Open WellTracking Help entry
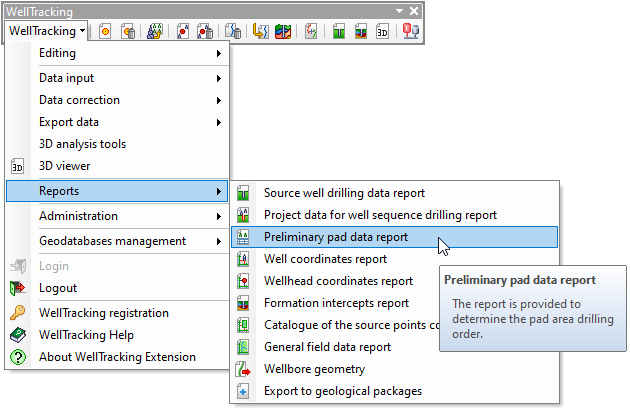Image resolution: width=630 pixels, height=408 pixels. [117, 335]
